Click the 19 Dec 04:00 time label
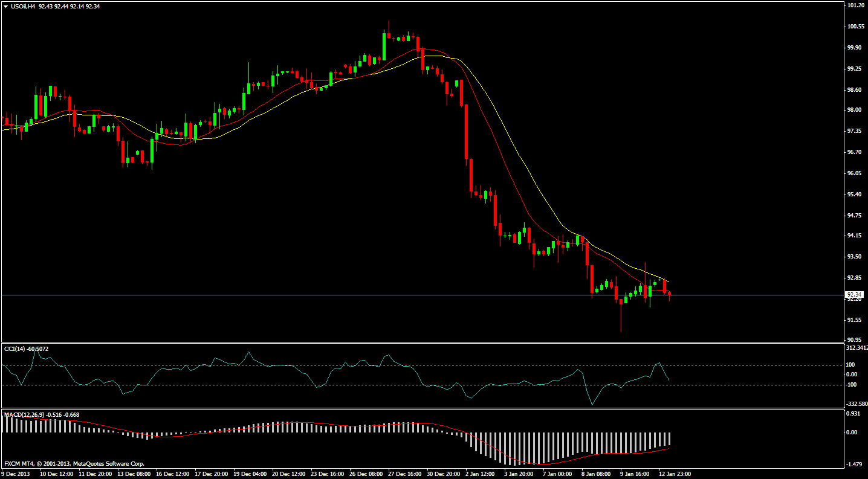The image size is (868, 479). [x=250, y=474]
